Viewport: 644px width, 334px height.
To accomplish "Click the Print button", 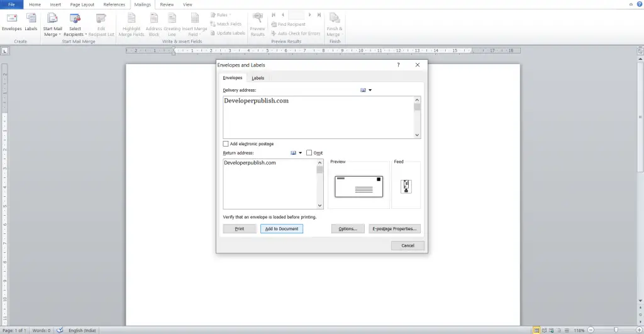I will [240, 229].
